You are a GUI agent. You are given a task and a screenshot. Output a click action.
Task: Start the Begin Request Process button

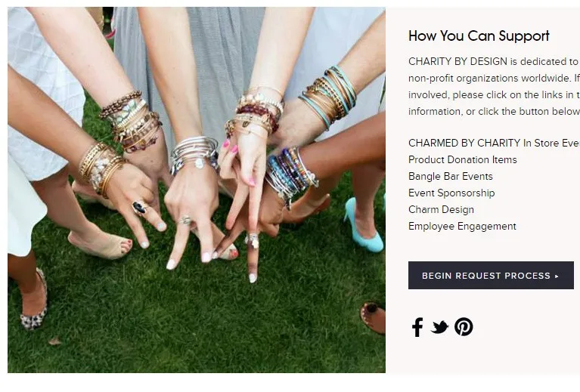[x=491, y=276]
